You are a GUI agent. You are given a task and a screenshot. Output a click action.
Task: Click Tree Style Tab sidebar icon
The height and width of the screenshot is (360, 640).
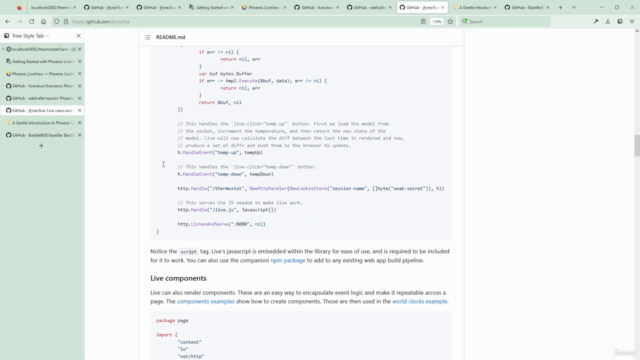coord(7,36)
